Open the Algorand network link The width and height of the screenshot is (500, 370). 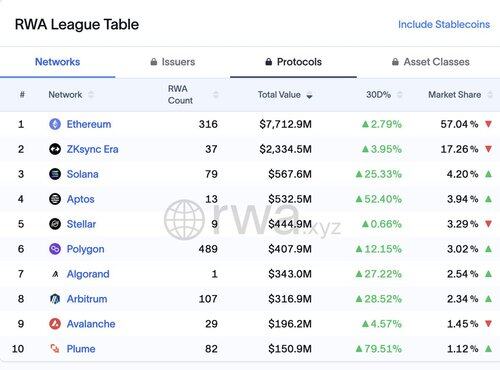click(88, 274)
